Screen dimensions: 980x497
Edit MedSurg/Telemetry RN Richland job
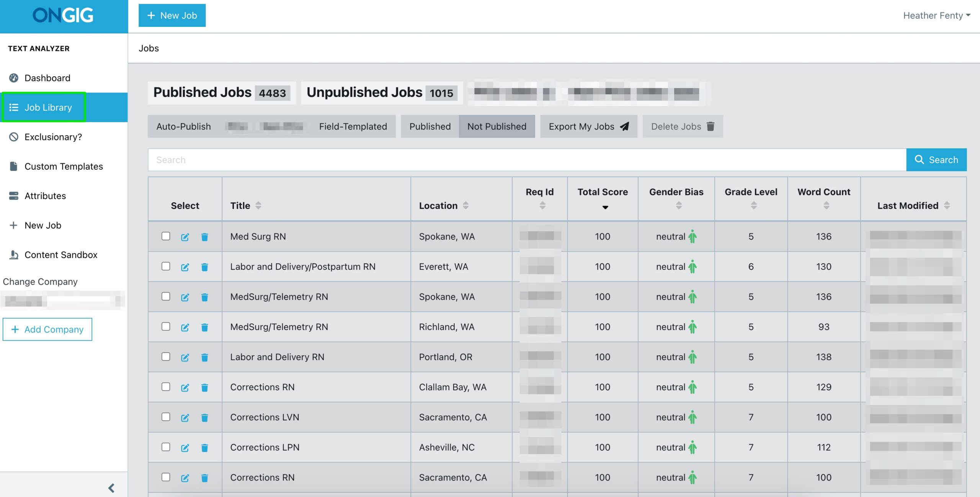pos(185,327)
